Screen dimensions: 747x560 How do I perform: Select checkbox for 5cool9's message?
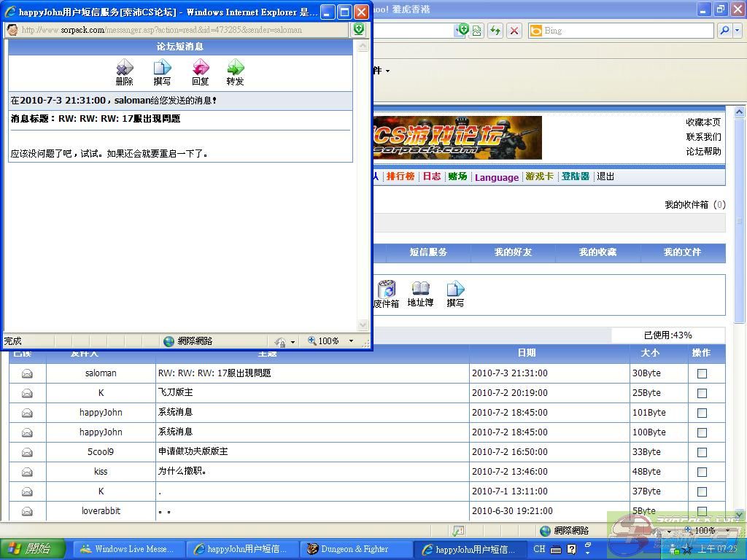tap(702, 452)
